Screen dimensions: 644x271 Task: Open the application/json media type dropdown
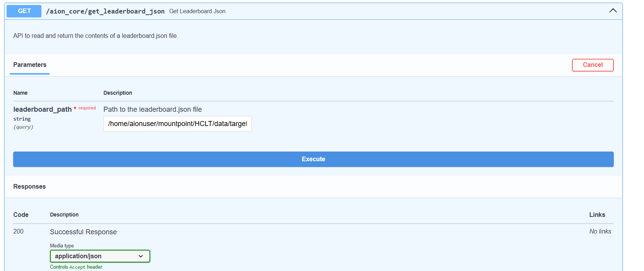pos(100,256)
